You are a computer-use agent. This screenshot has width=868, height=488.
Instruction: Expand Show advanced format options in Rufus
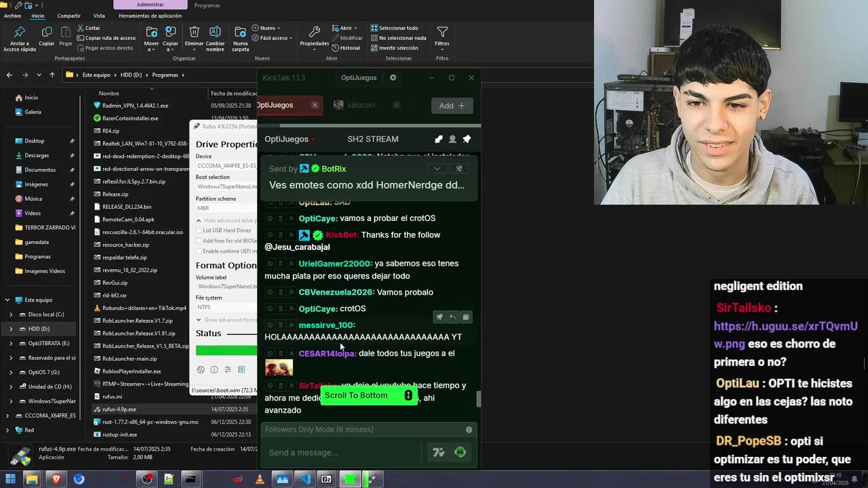click(226, 320)
